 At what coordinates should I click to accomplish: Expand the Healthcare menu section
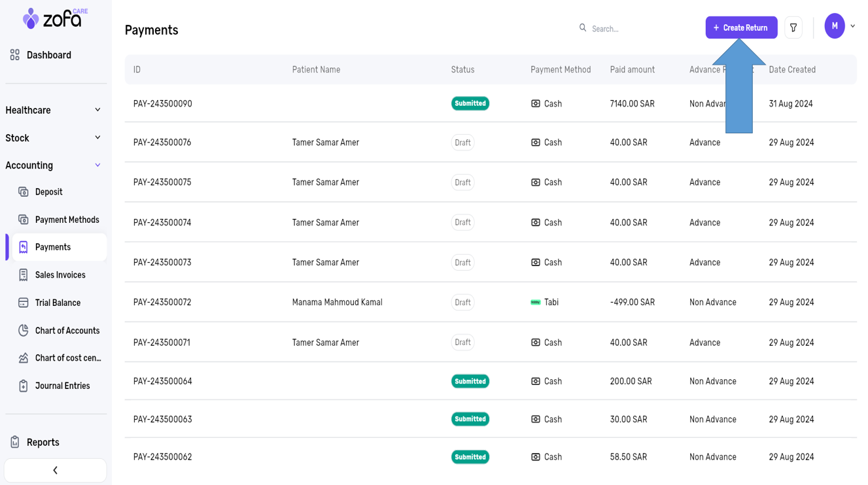click(x=97, y=110)
